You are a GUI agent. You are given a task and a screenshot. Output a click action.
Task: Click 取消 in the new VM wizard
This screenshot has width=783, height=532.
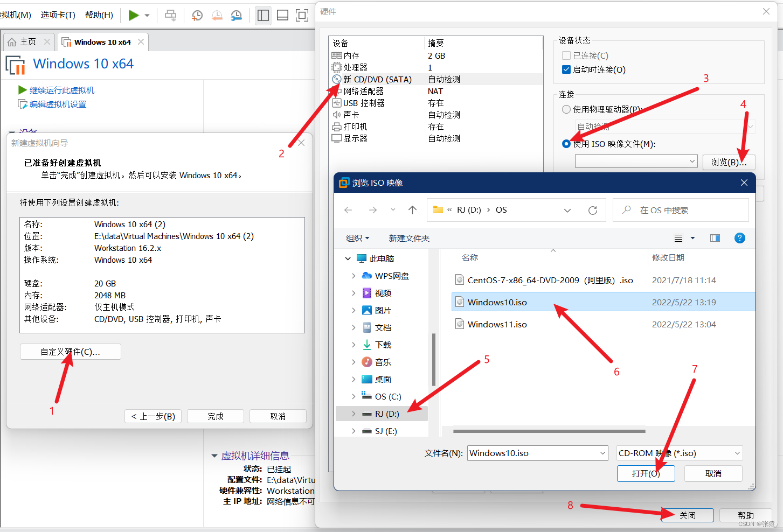[278, 416]
